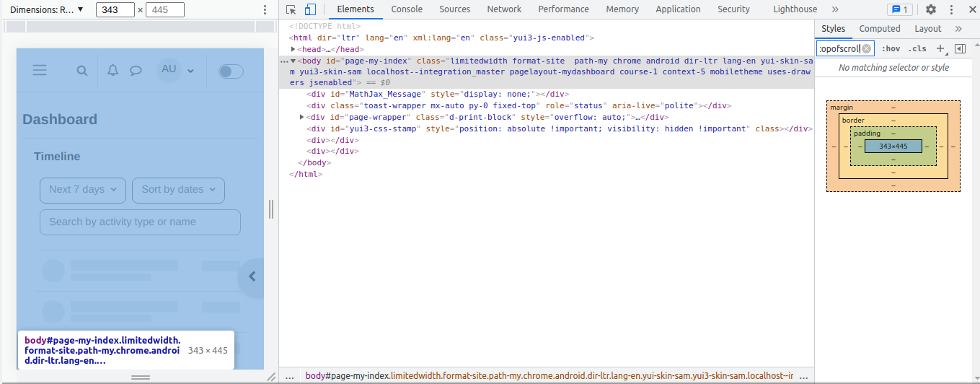The width and height of the screenshot is (980, 384).
Task: Click the Timeline heading in the preview
Action: click(x=57, y=157)
